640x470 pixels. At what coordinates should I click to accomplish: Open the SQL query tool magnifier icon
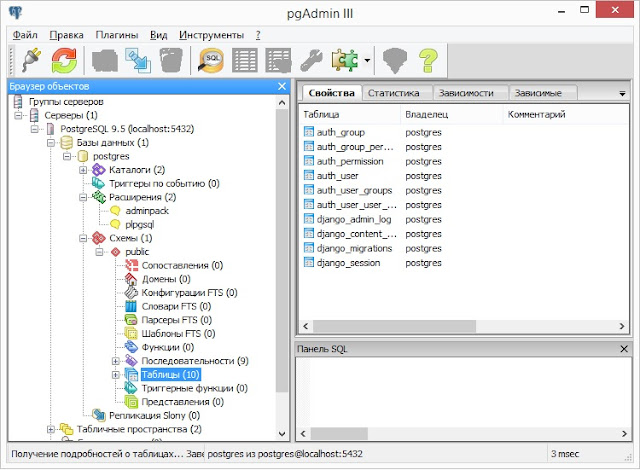point(211,60)
